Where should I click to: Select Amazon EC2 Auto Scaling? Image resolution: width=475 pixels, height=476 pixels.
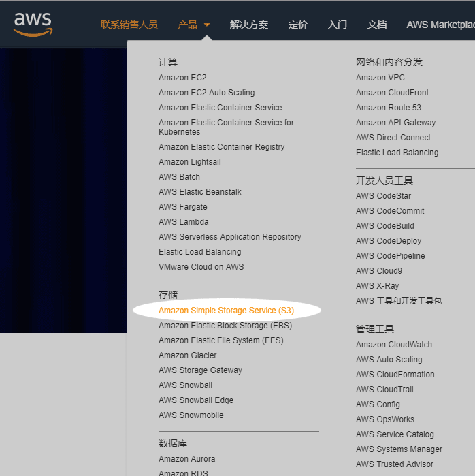[x=207, y=93]
